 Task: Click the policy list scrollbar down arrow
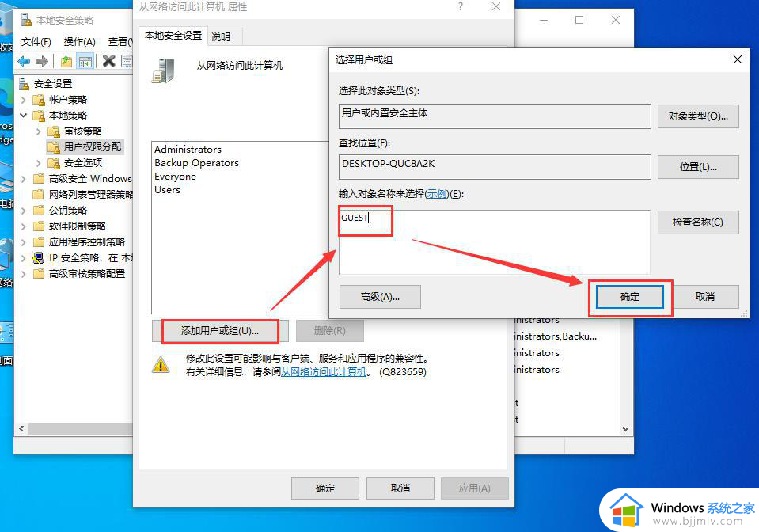point(625,429)
